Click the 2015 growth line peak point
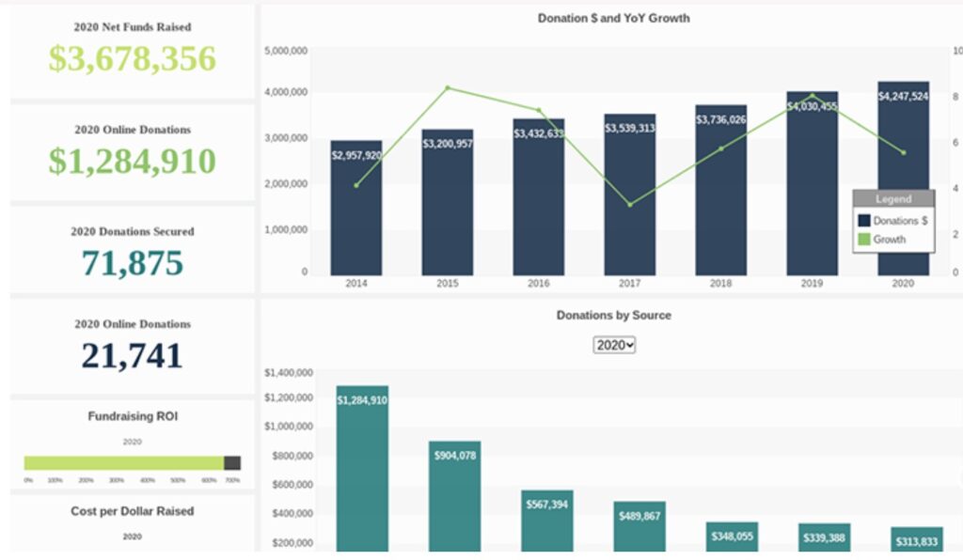 click(x=448, y=88)
